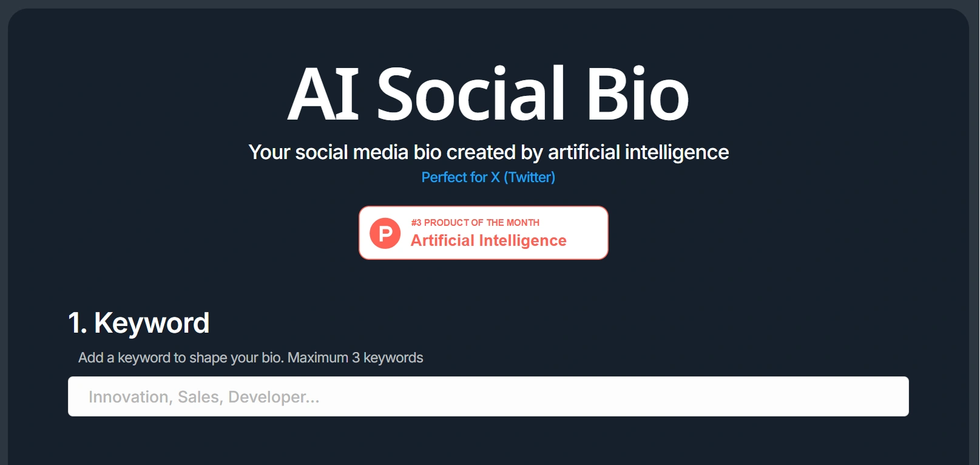Click the '#3 PRODUCT OF THE MONTH' label
Image resolution: width=980 pixels, height=465 pixels.
pos(475,222)
